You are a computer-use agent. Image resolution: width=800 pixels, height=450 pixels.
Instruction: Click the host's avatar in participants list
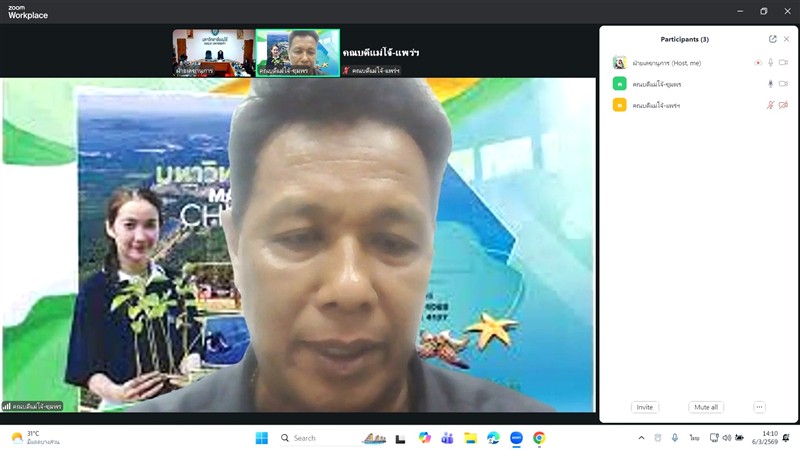(x=620, y=63)
